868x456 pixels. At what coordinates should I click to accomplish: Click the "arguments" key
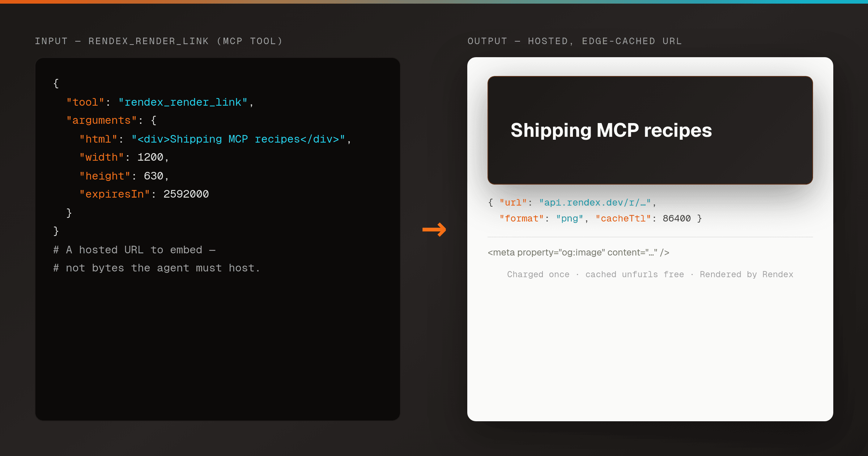point(102,121)
